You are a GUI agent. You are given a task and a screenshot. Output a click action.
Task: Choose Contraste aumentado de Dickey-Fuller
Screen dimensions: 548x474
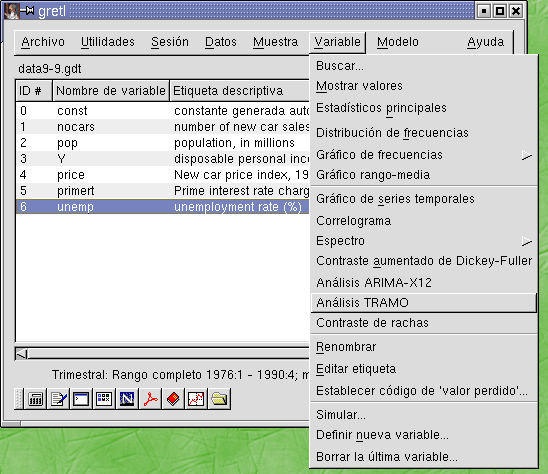click(x=424, y=261)
